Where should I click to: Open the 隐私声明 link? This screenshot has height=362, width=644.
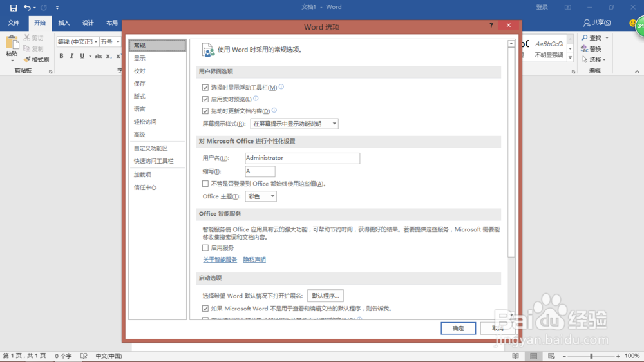click(x=254, y=260)
